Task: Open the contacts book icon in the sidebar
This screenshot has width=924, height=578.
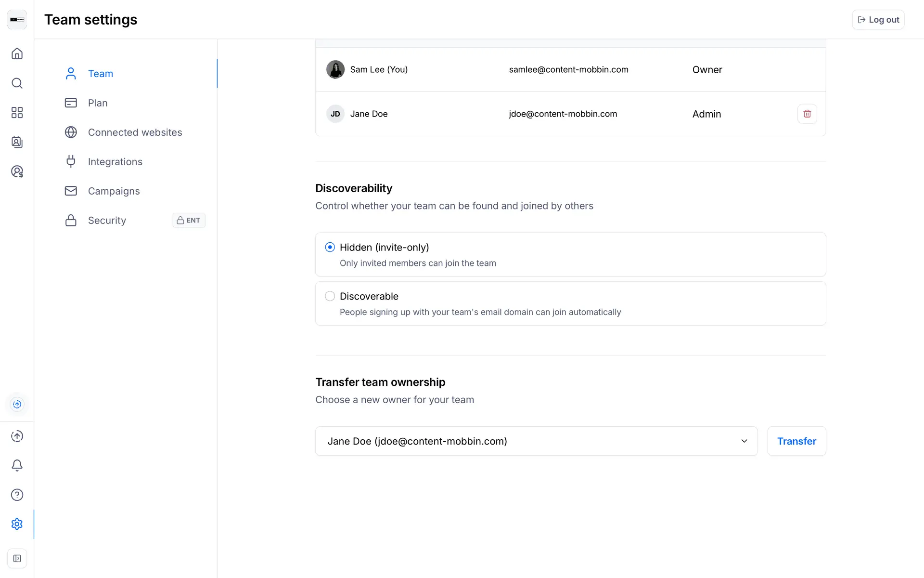Action: click(17, 142)
